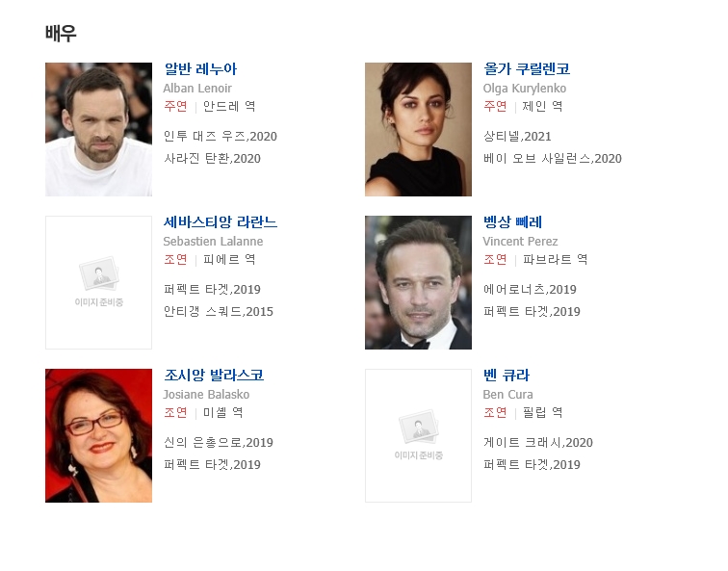
Task: Select 상티넬,2021 filmography entry
Action: tap(517, 137)
